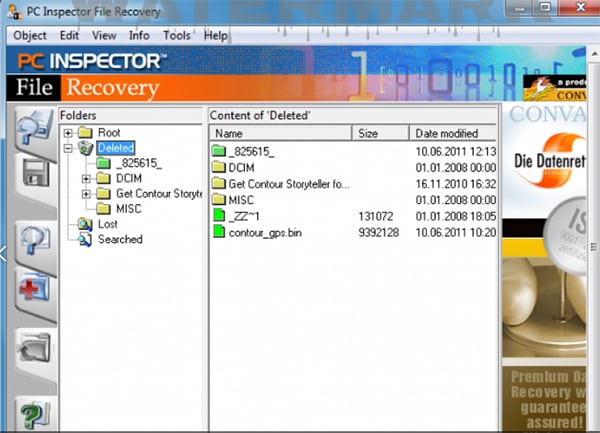This screenshot has height=433, width=600.
Task: Click date 10.06.2011 10:20
Action: tap(456, 233)
